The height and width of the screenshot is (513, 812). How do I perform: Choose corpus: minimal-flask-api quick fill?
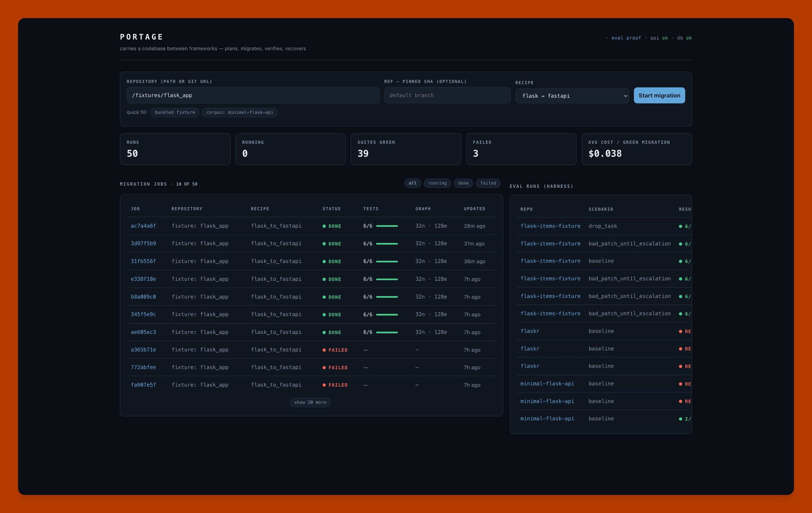click(240, 112)
